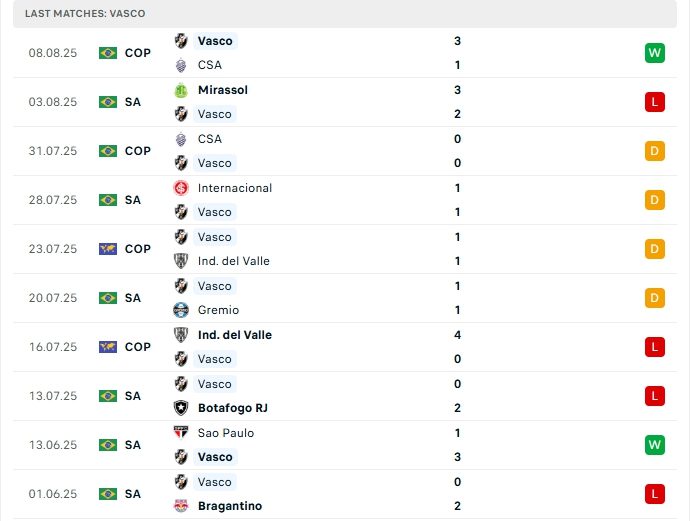Click orange D badge for Internacional match
The width and height of the screenshot is (690, 521).
(x=655, y=200)
